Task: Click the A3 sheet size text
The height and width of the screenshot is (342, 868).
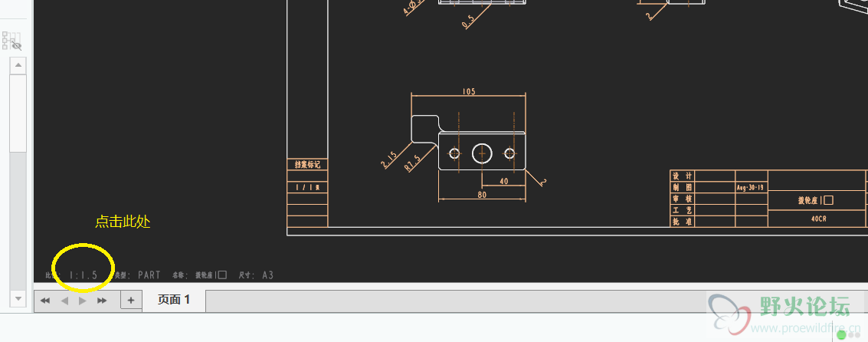Action: coord(268,275)
